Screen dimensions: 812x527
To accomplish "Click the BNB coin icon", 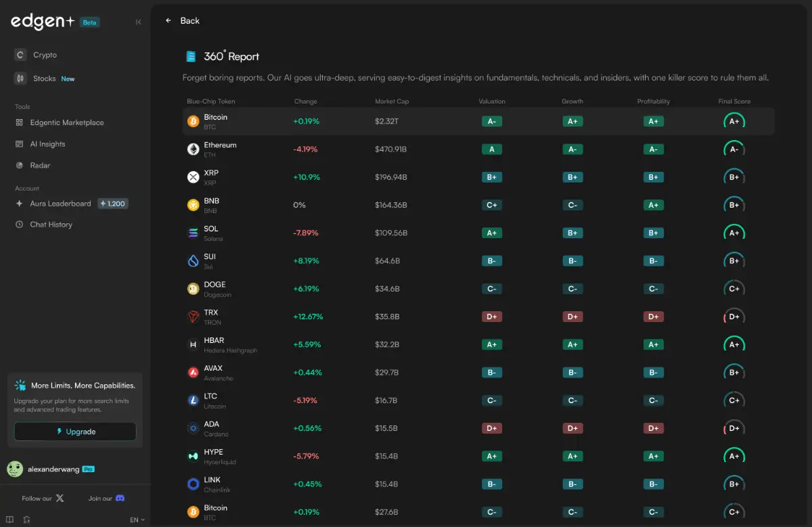I will tap(193, 205).
